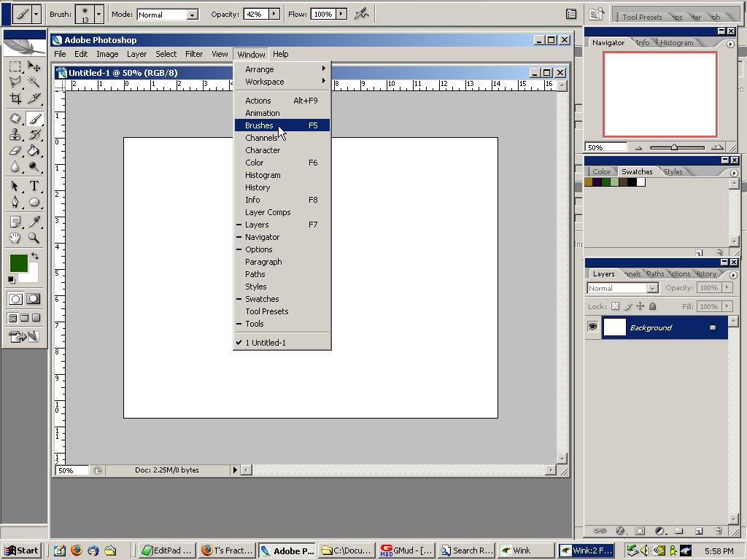This screenshot has height=560, width=747.
Task: Pick the Paint Bucket tool
Action: pyautogui.click(x=34, y=151)
